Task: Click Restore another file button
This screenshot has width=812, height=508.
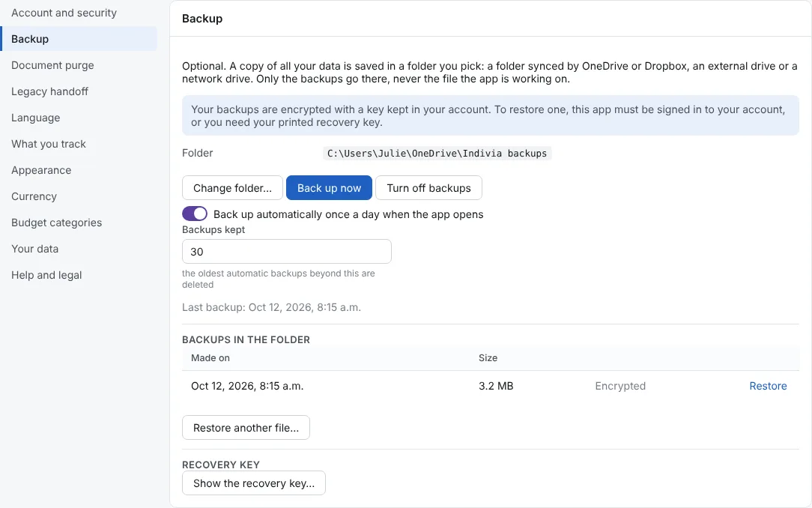Action: click(246, 428)
